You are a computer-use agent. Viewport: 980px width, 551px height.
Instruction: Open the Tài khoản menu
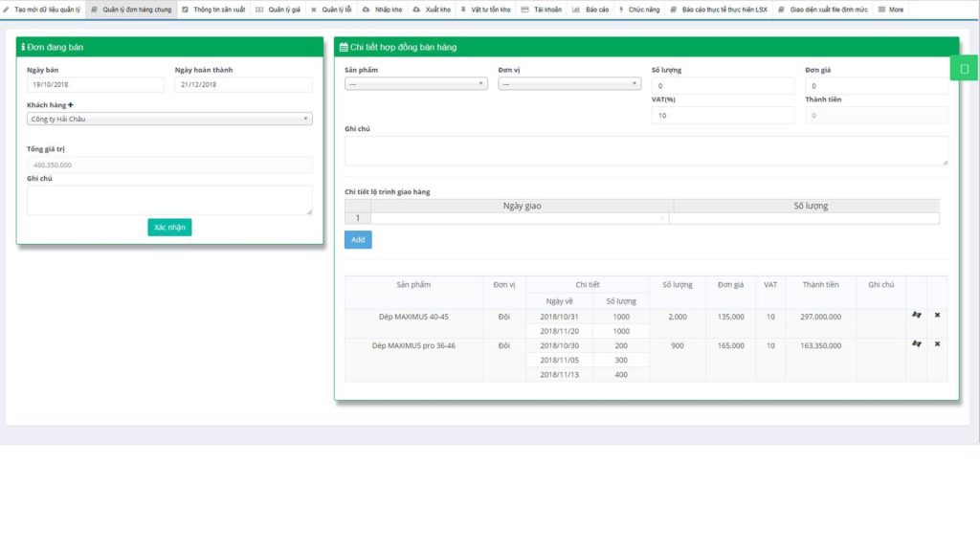542,10
